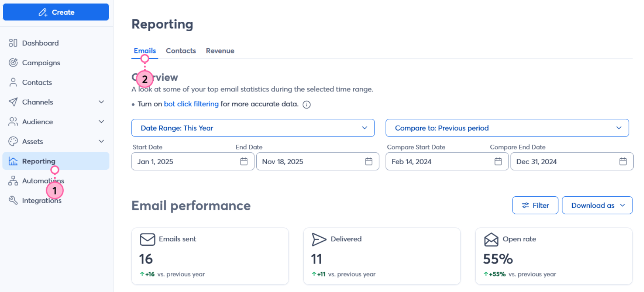The image size is (644, 292).
Task: Click the Open rate value 55%
Action: coord(498,259)
